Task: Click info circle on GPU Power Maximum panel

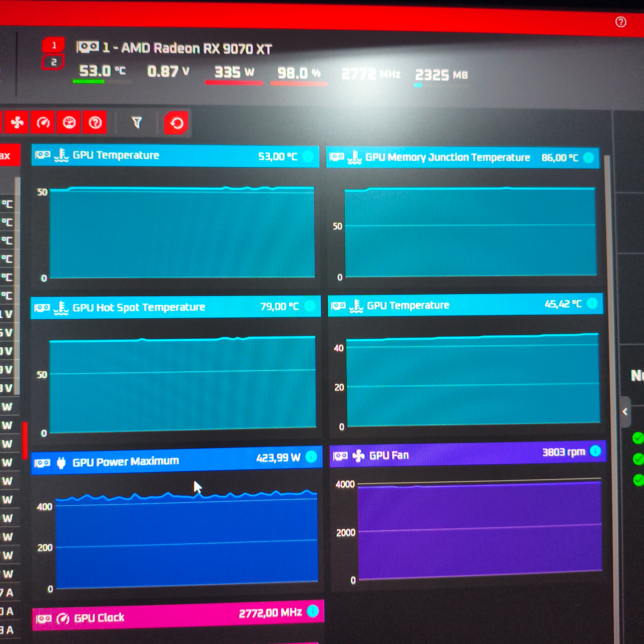Action: click(x=311, y=456)
